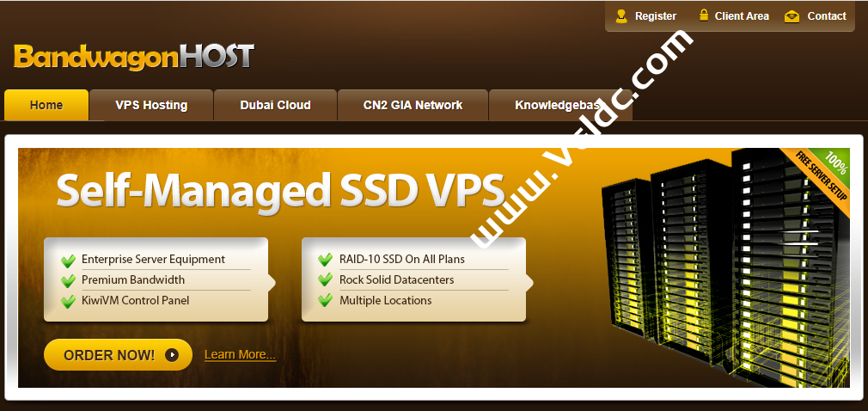This screenshot has height=411, width=868.
Task: Click the BandwagonHOST logo
Action: coord(134,56)
